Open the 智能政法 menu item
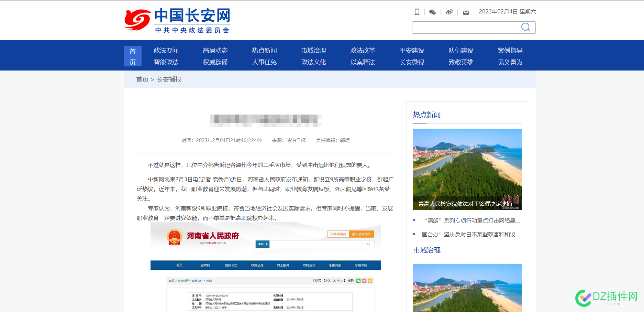The image size is (644, 312). 166,62
